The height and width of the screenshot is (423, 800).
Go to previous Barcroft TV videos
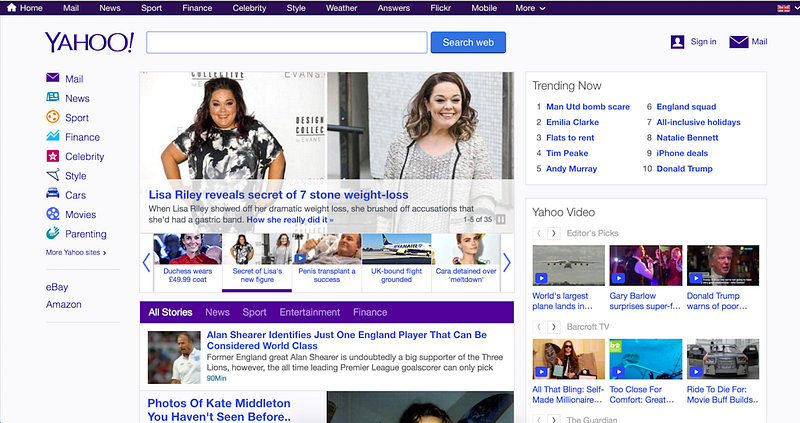(x=538, y=327)
